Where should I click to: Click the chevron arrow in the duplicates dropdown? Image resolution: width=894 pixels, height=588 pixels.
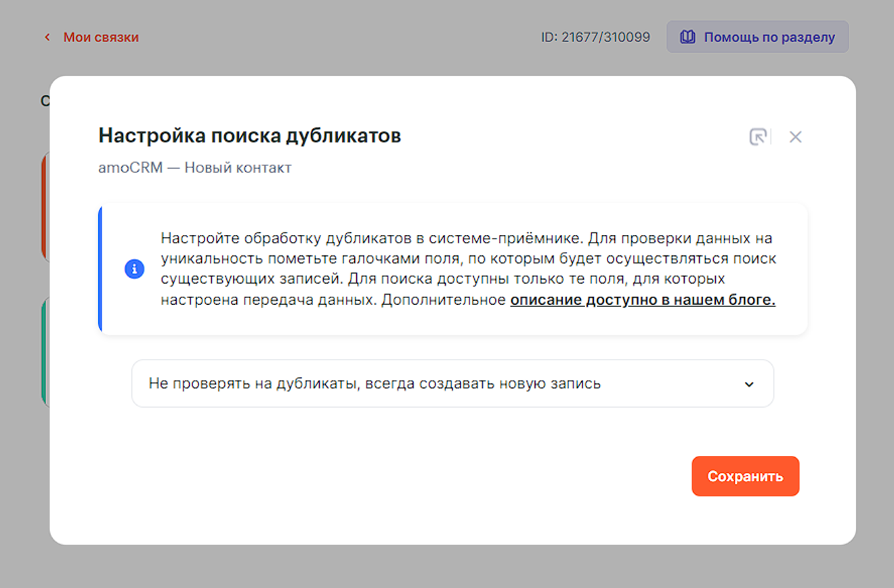(749, 384)
